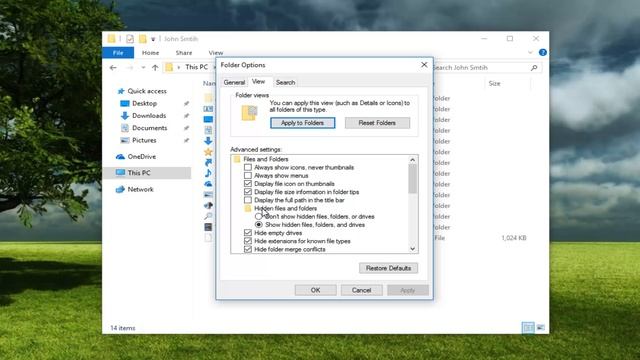The height and width of the screenshot is (360, 640).
Task: Uncheck Hide empty drives
Action: (x=248, y=233)
